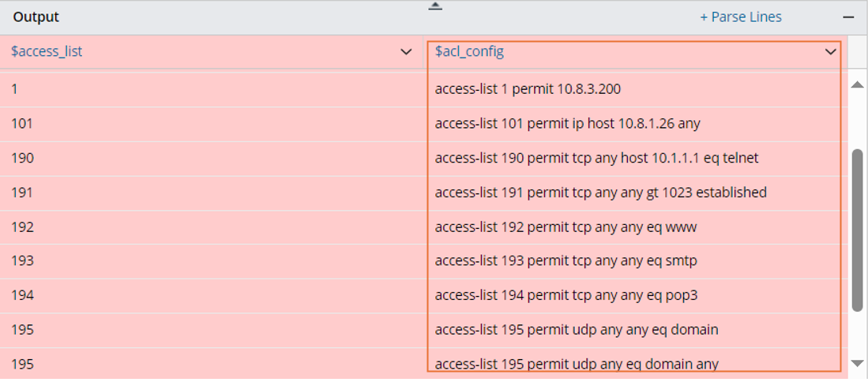Click the access-list 190 telnet entry

pos(596,158)
